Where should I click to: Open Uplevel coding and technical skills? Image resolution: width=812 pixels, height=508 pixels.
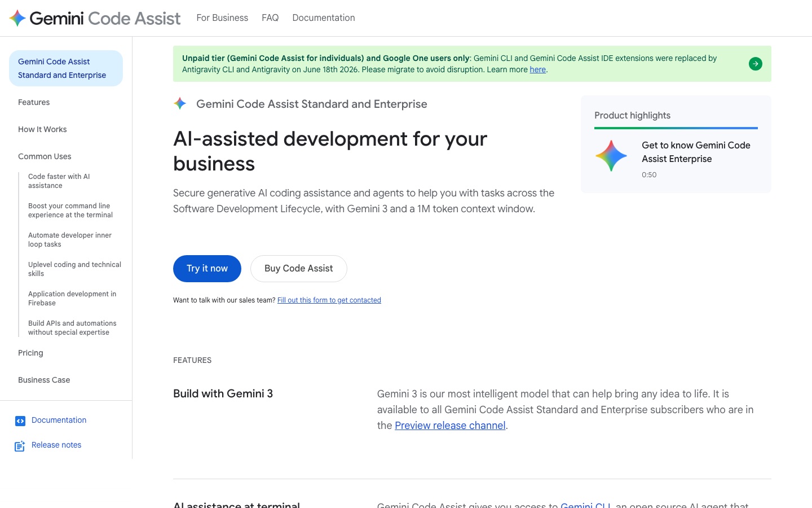point(74,269)
